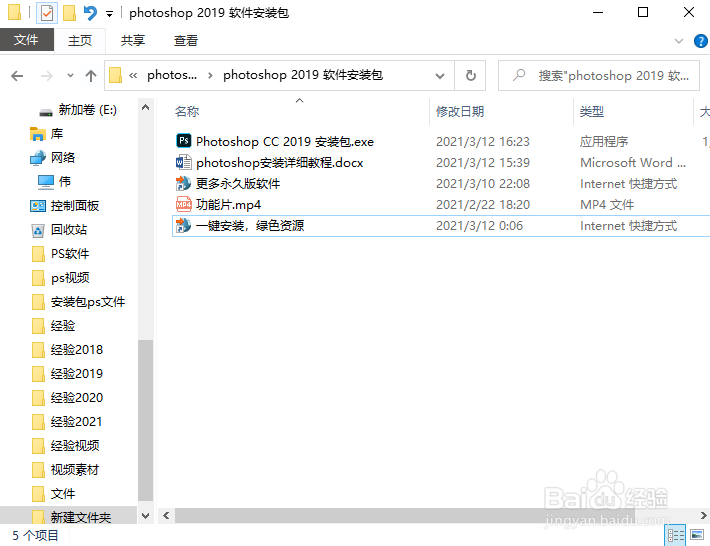Click the navigation pane vertical scrollbar thumb
Screen dimensions: 710x546
coord(145,420)
